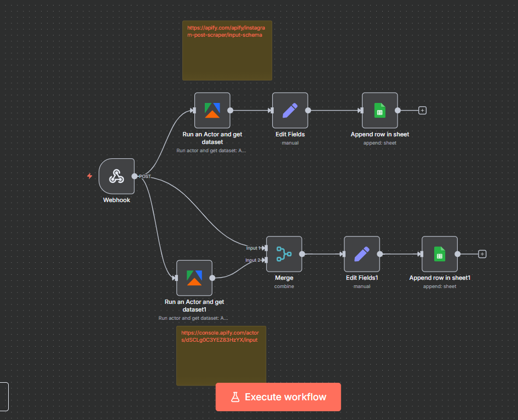Viewport: 518px width, 420px height.
Task: Click the red lightning trigger icon by Webhook
Action: pos(90,176)
